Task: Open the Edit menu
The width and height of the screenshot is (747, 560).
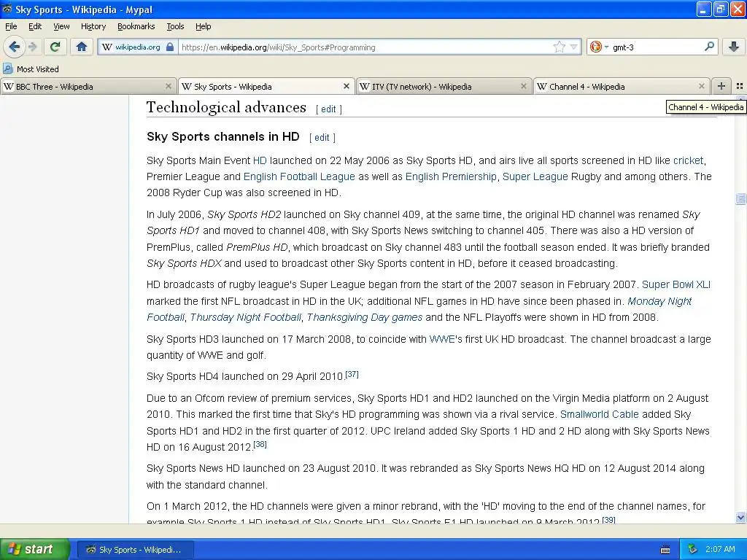Action: click(x=35, y=26)
